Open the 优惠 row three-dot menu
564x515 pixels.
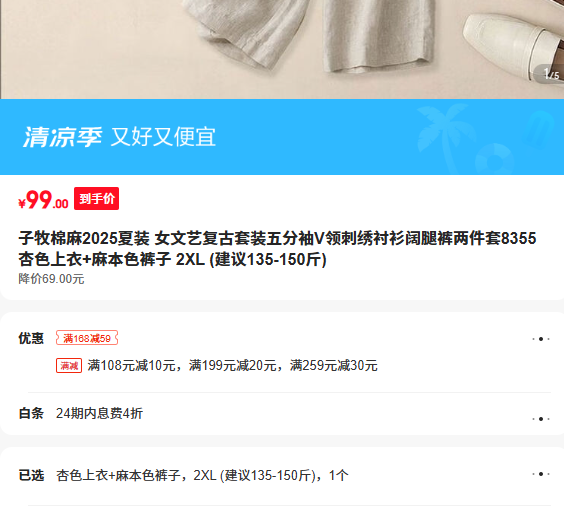[541, 339]
